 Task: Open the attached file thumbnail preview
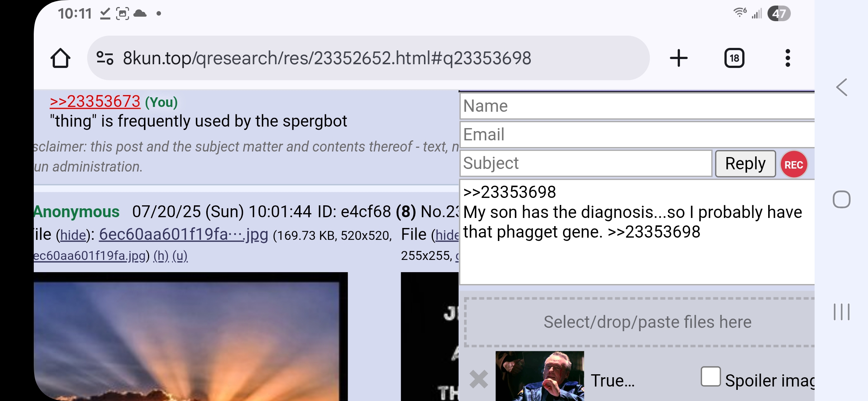pyautogui.click(x=540, y=376)
